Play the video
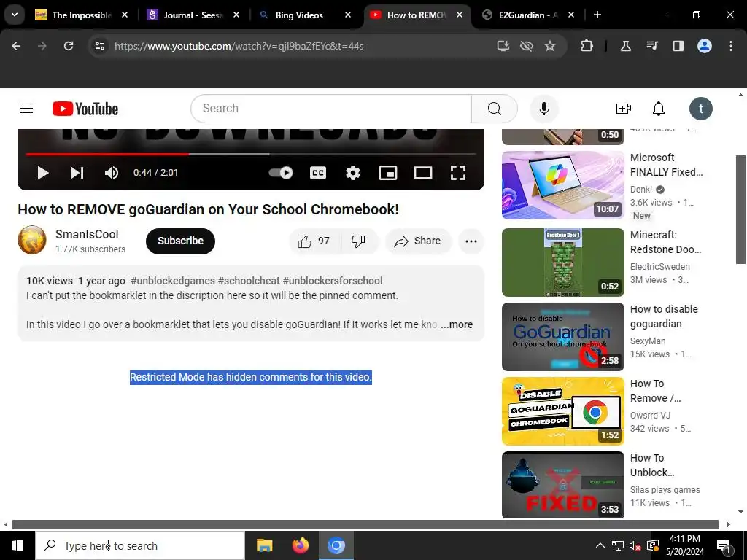Image resolution: width=747 pixels, height=560 pixels. (x=43, y=172)
